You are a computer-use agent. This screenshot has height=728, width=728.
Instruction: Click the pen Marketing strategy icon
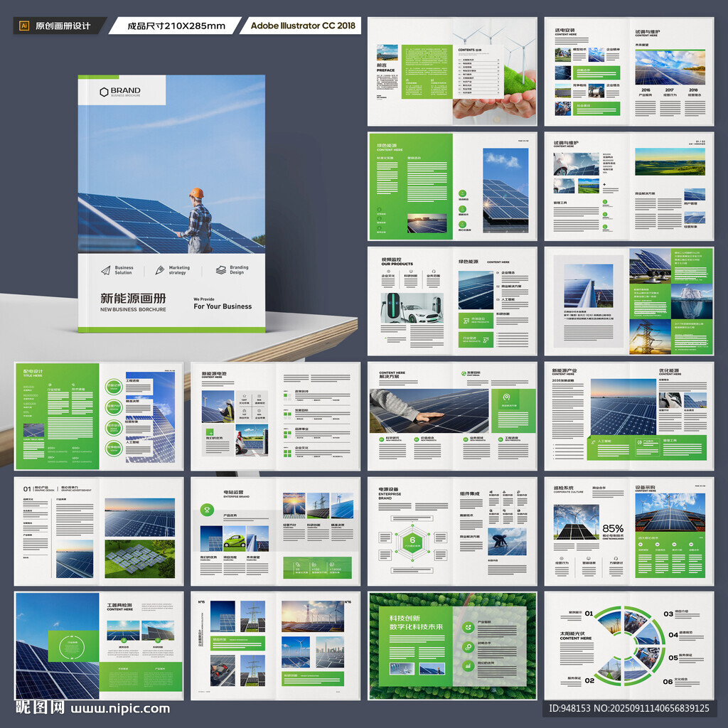click(x=160, y=269)
